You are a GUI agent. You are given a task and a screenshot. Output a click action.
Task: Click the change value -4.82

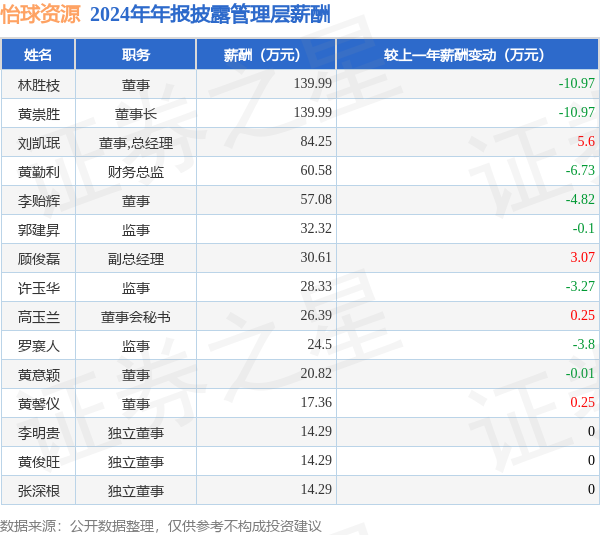pyautogui.click(x=580, y=199)
